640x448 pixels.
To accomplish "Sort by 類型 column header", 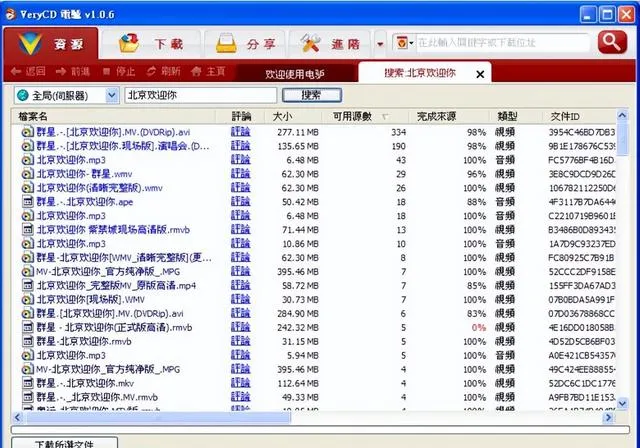I will click(x=507, y=117).
